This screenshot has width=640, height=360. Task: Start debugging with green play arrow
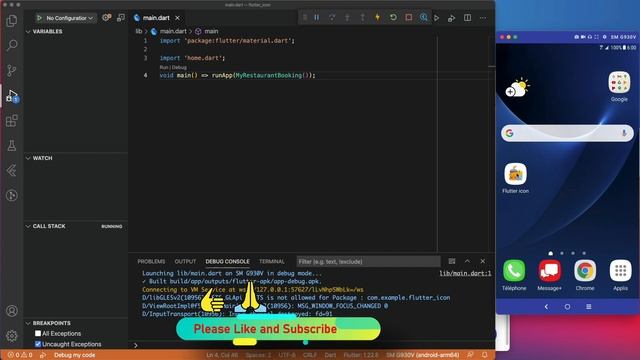pyautogui.click(x=40, y=18)
